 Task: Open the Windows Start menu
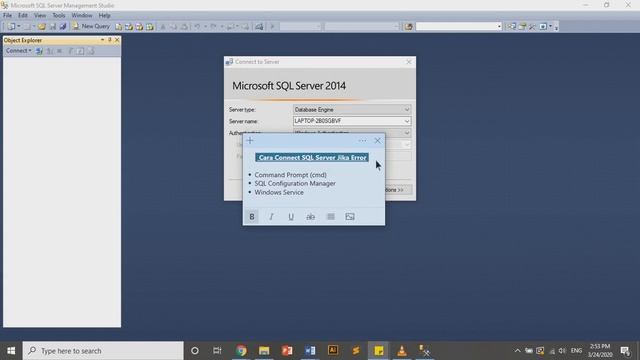(x=11, y=351)
